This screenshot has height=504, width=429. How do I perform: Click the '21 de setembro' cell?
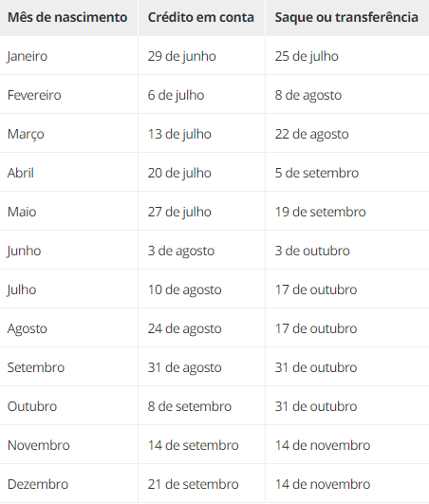point(193,484)
